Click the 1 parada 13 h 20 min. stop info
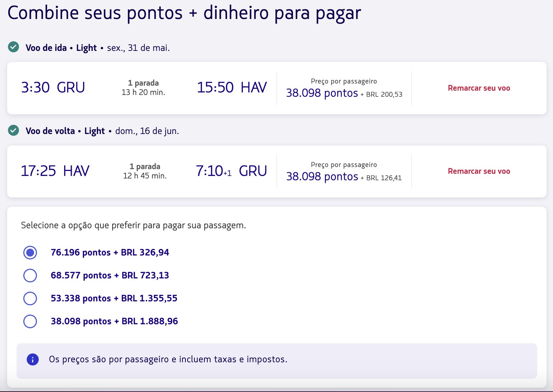The width and height of the screenshot is (553, 392). click(x=143, y=88)
